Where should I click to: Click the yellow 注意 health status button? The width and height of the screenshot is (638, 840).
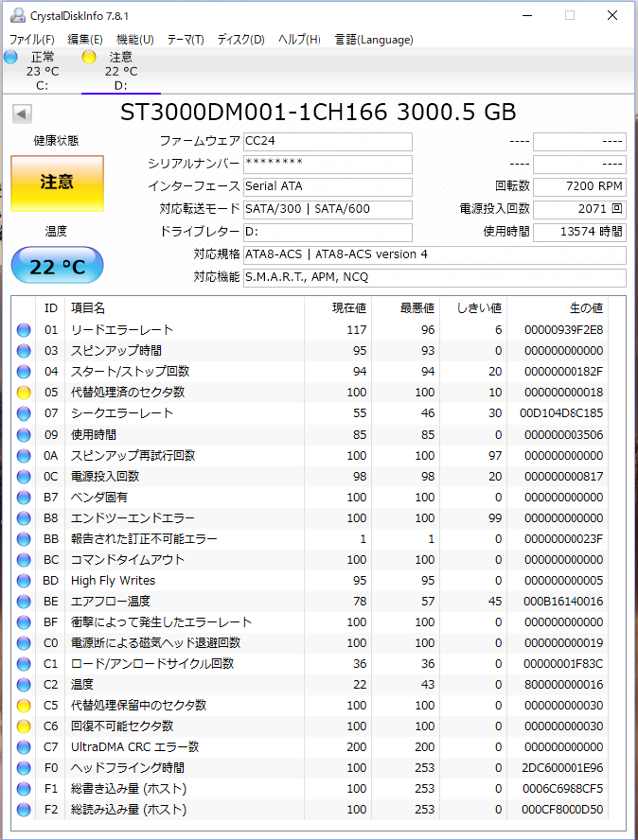click(x=57, y=183)
